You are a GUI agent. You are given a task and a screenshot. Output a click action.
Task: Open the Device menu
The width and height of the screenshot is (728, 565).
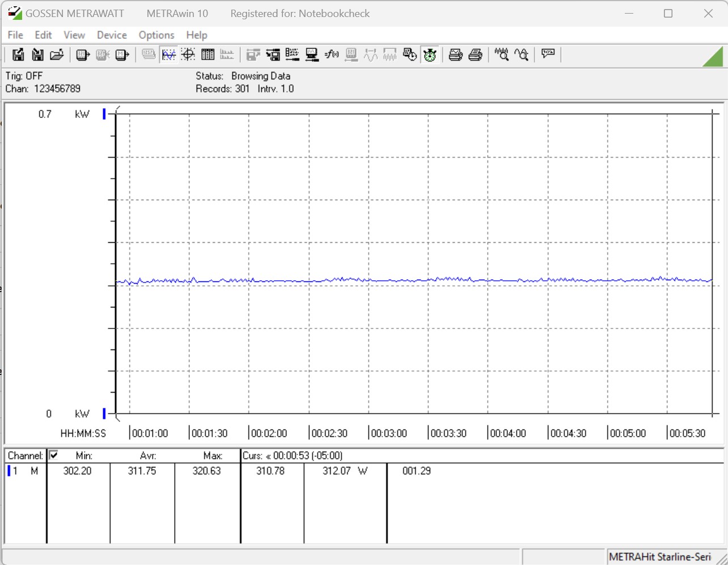point(112,35)
